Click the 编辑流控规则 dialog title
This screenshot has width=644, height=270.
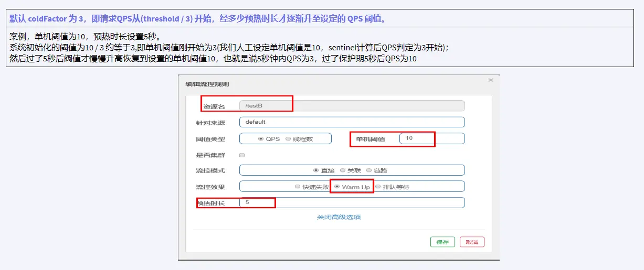click(207, 84)
